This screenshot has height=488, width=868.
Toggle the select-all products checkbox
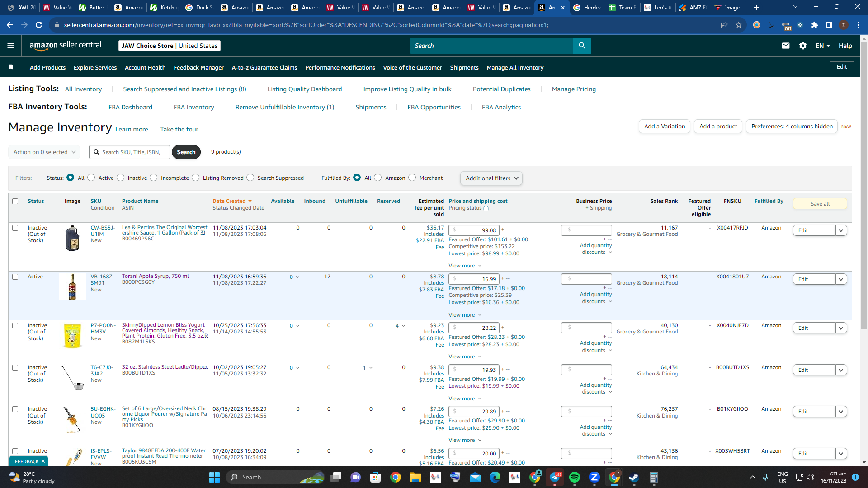pyautogui.click(x=15, y=201)
